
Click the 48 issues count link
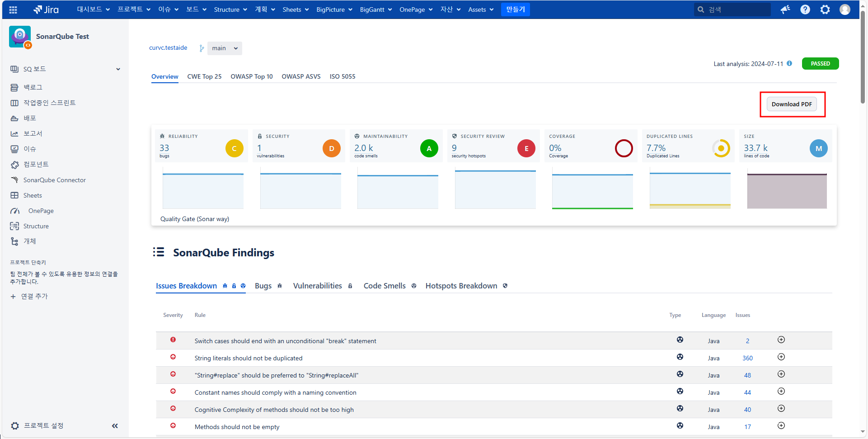pyautogui.click(x=747, y=375)
